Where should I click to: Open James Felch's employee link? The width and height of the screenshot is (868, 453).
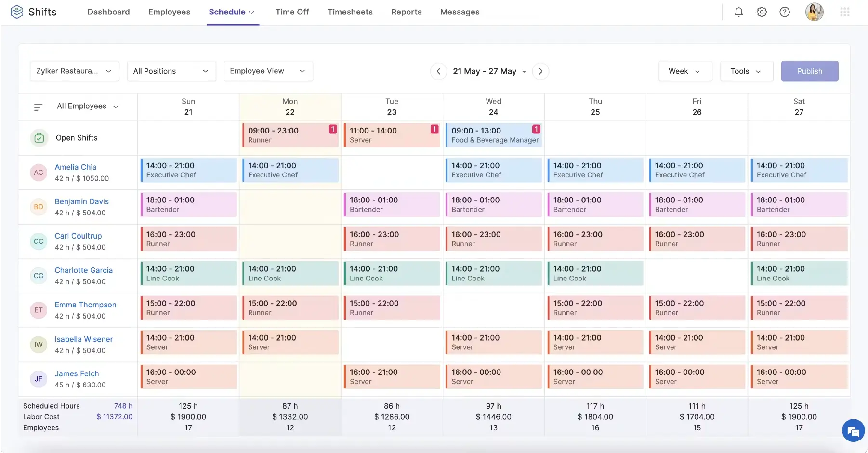pyautogui.click(x=77, y=374)
